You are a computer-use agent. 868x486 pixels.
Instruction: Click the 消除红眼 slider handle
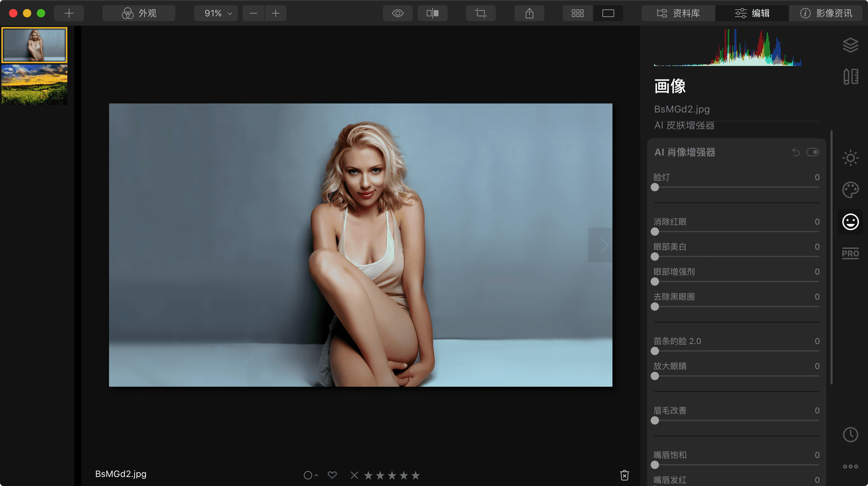click(655, 232)
